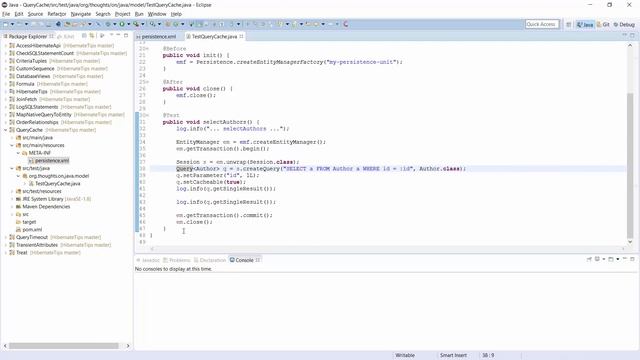Screen dimensions: 640x360
Task: Expand the src/main/java folder
Action: (12, 138)
